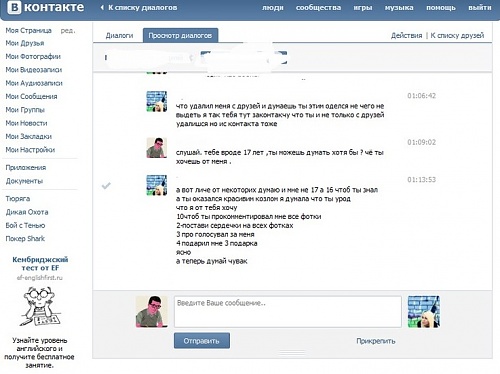This screenshot has width=500, height=374.
Task: Toggle checkmark beside the 01:13:53 message
Action: coord(106,185)
